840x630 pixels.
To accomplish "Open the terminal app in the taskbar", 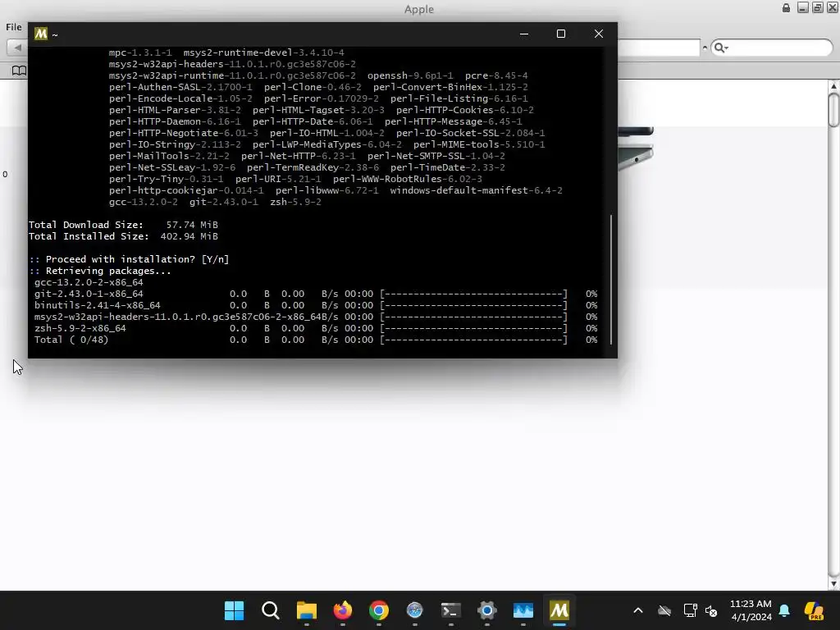I will (x=450, y=610).
